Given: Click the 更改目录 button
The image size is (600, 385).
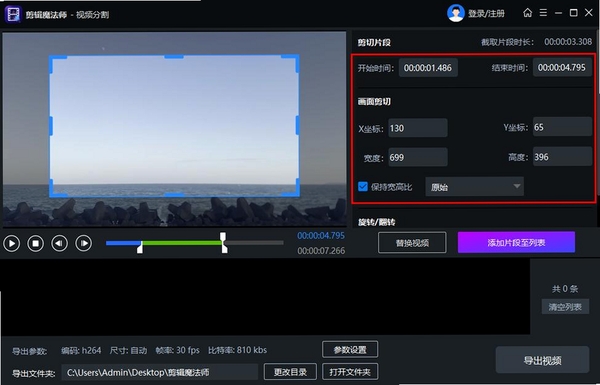Looking at the screenshot, I should point(290,372).
